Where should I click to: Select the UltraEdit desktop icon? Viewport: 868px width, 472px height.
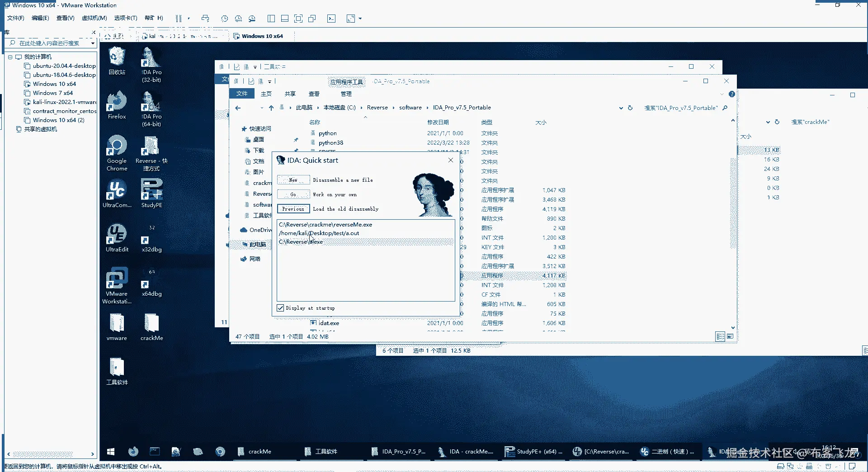click(x=117, y=238)
